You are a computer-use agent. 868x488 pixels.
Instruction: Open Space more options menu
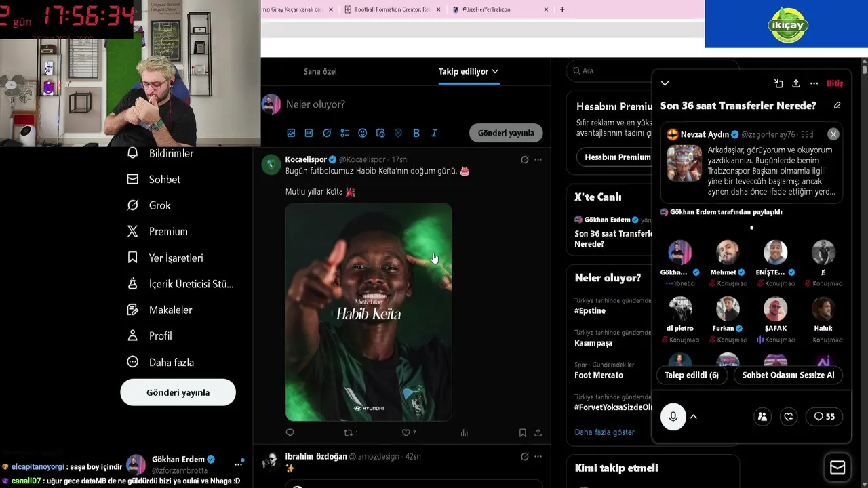(814, 83)
